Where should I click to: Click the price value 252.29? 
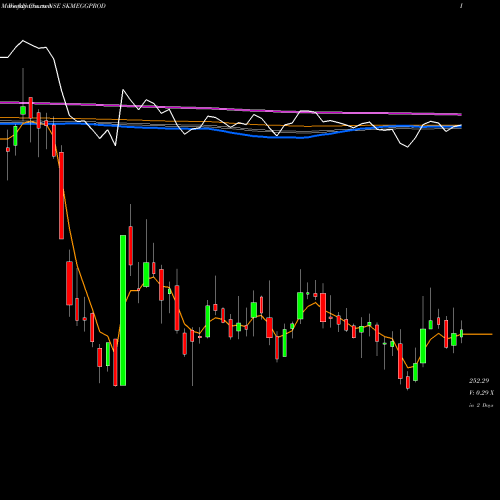[x=479, y=381]
